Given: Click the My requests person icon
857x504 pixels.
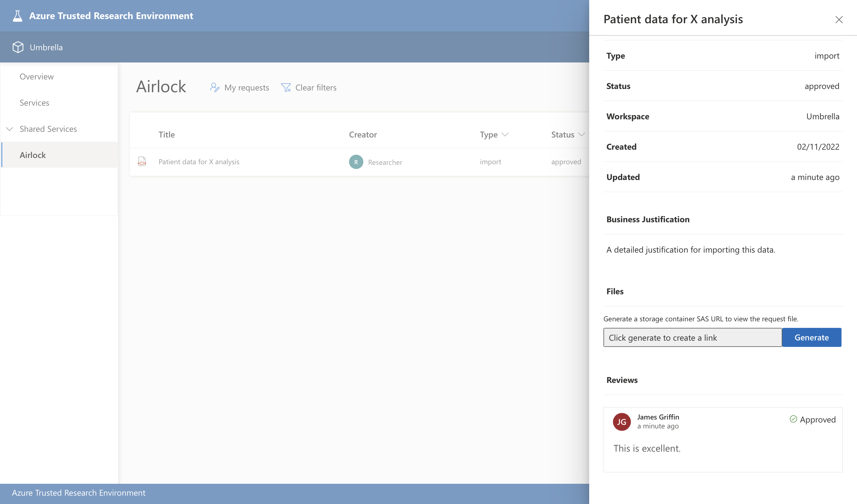Looking at the screenshot, I should pyautogui.click(x=215, y=88).
